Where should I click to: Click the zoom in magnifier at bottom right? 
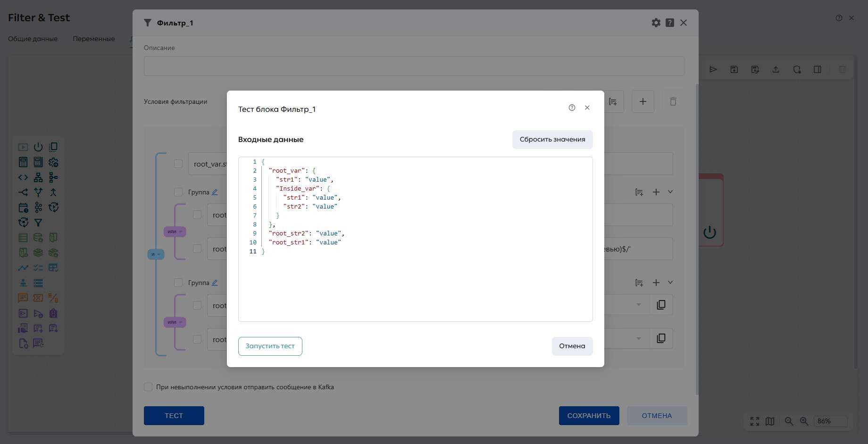click(x=804, y=421)
